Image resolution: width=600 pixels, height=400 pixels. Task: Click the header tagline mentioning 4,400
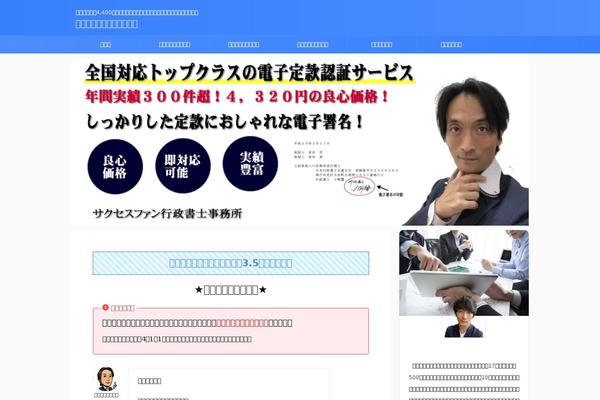[137, 13]
